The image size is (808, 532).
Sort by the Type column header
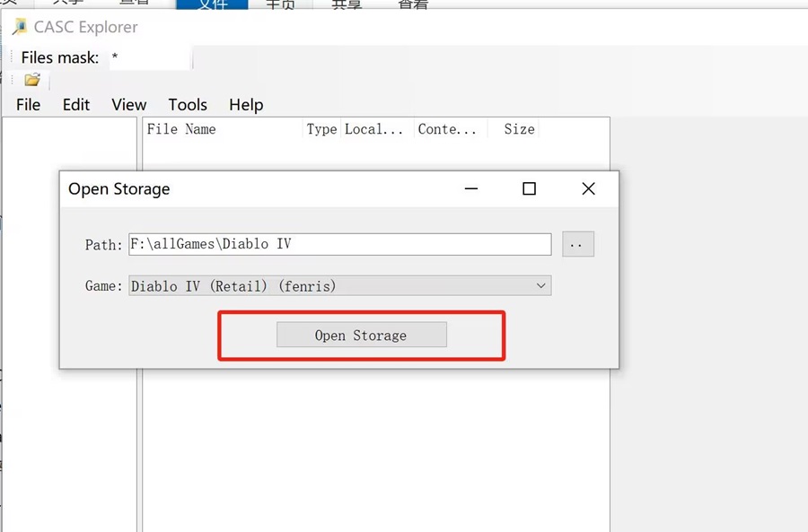click(x=321, y=129)
